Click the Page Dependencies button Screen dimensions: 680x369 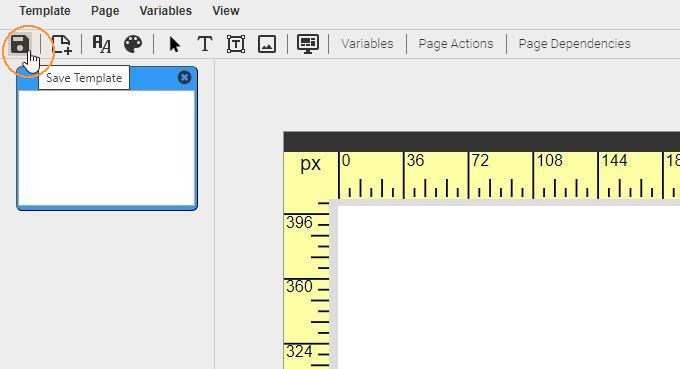click(x=575, y=44)
